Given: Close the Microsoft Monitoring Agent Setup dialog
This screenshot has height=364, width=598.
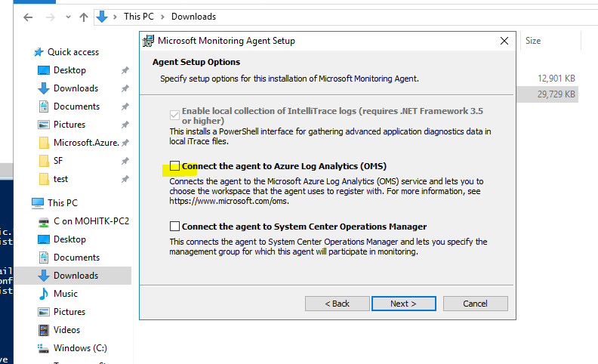Looking at the screenshot, I should click(x=504, y=41).
